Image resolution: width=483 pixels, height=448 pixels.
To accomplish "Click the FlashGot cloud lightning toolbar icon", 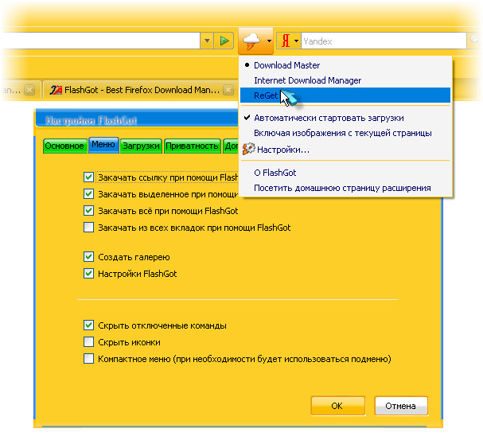I will 251,41.
